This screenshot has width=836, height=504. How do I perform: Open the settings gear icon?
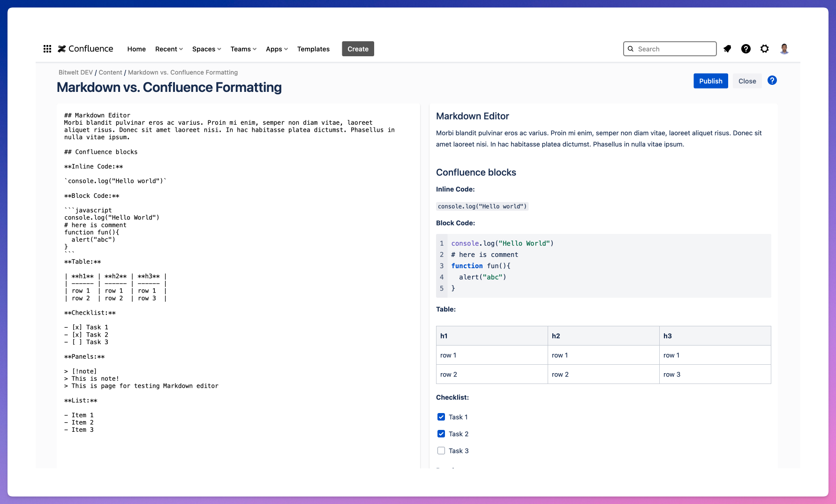tap(764, 49)
